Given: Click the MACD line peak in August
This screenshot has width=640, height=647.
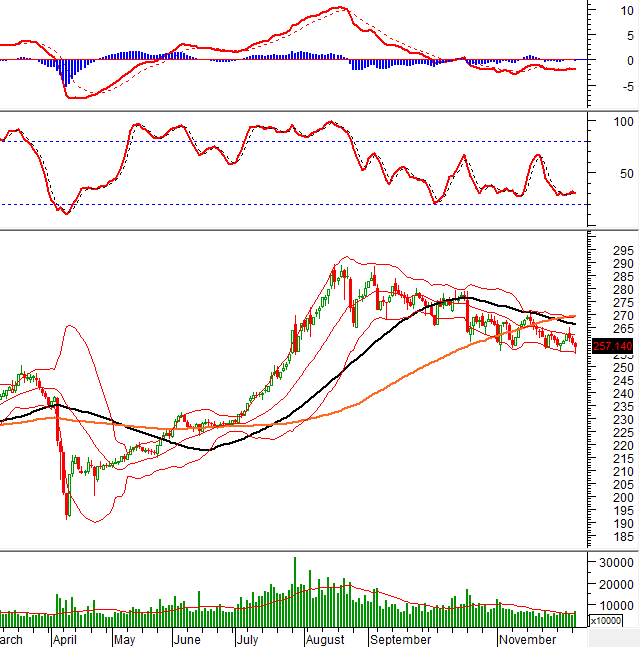Looking at the screenshot, I should tap(341, 8).
